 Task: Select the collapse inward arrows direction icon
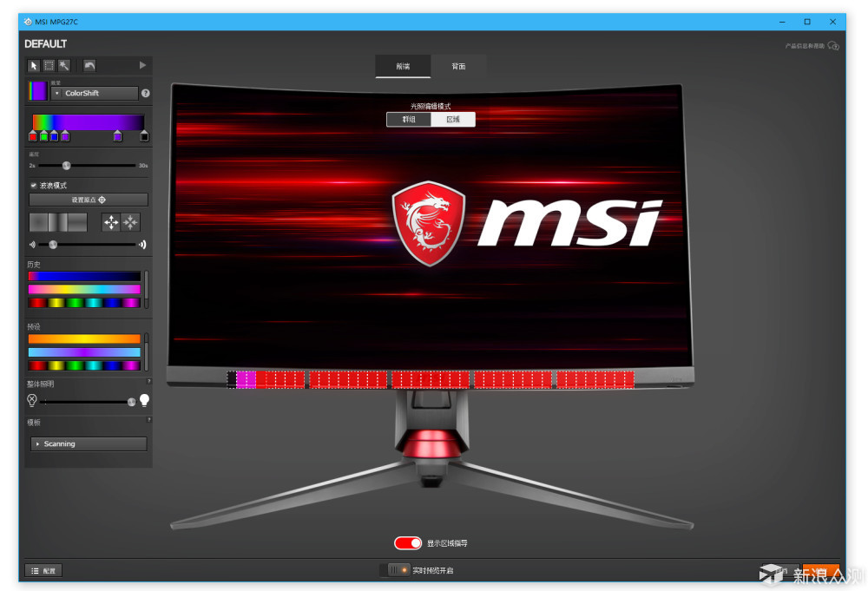[130, 222]
